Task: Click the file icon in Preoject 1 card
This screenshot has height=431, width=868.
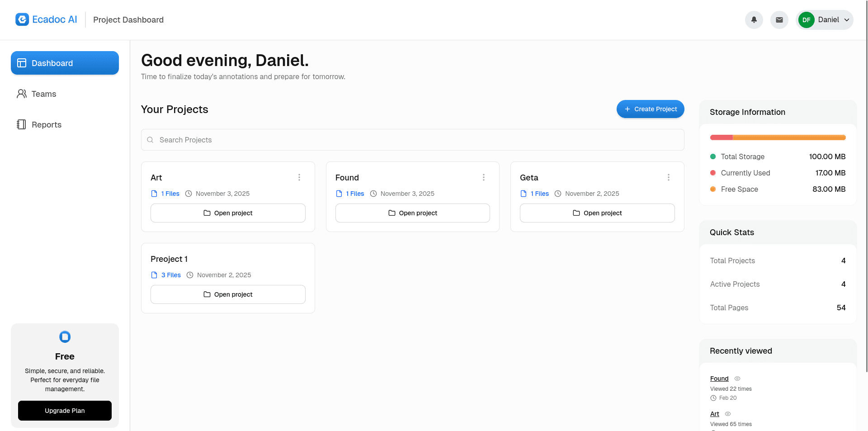Action: point(154,275)
